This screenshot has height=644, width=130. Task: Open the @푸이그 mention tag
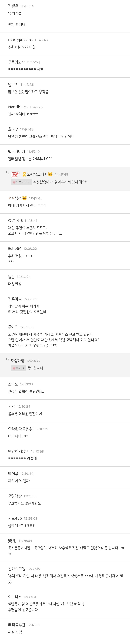tap(19, 368)
